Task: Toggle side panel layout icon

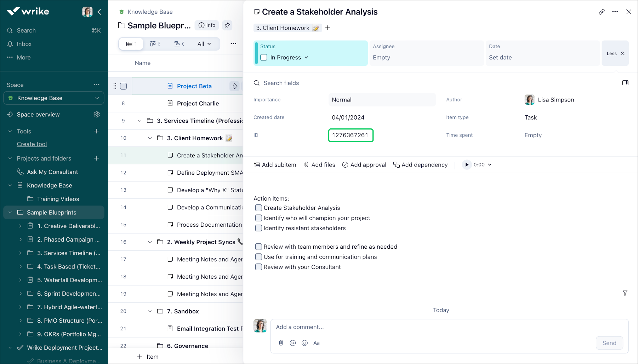Action: 625,83
